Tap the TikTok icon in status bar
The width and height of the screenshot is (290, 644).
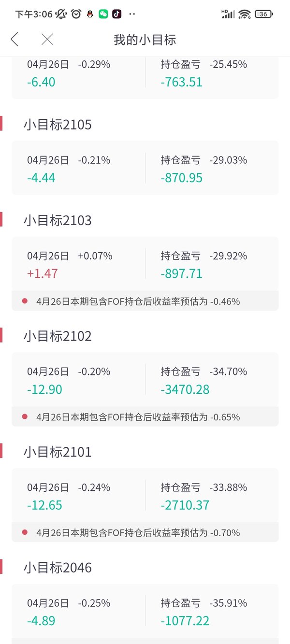(x=116, y=14)
